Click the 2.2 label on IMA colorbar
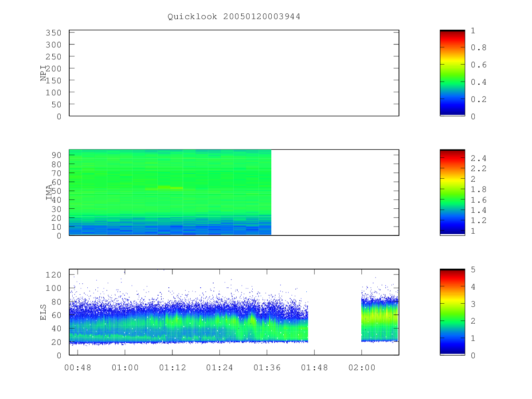Image resolution: width=532 pixels, height=399 pixels. click(x=478, y=168)
